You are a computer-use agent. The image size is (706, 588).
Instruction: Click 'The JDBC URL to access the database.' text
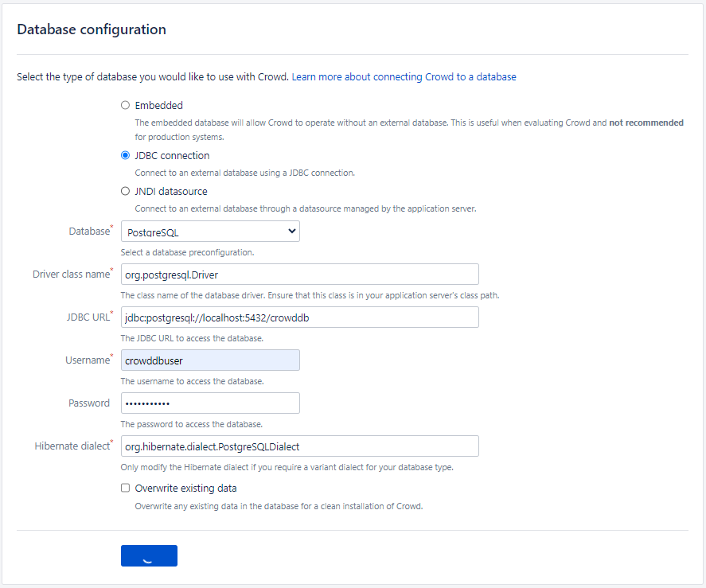(192, 339)
